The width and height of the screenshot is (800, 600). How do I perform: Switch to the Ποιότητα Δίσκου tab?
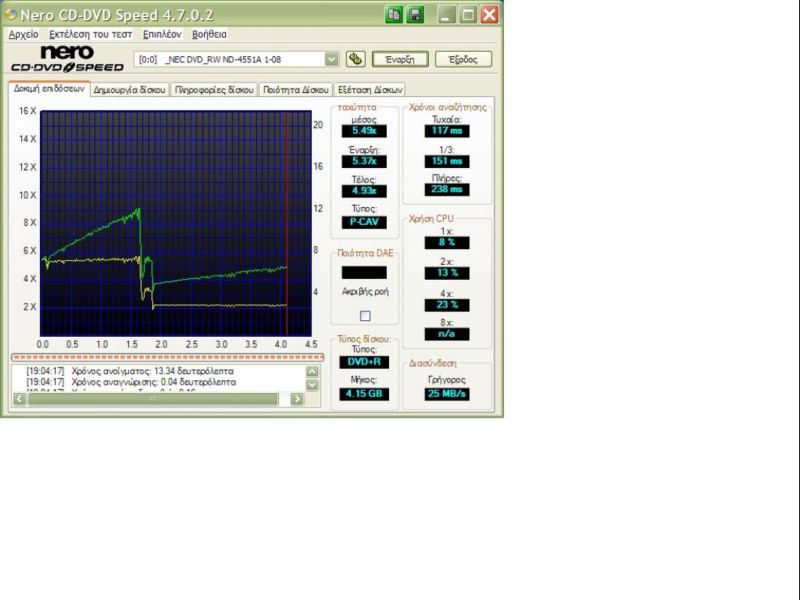click(x=295, y=90)
